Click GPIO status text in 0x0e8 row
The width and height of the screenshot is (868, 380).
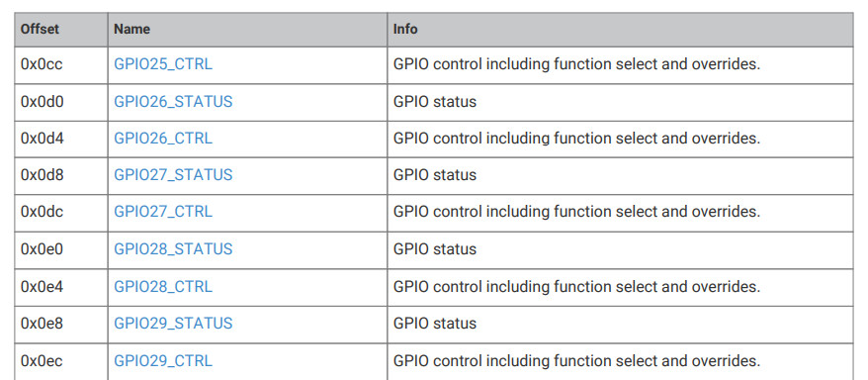tap(435, 324)
